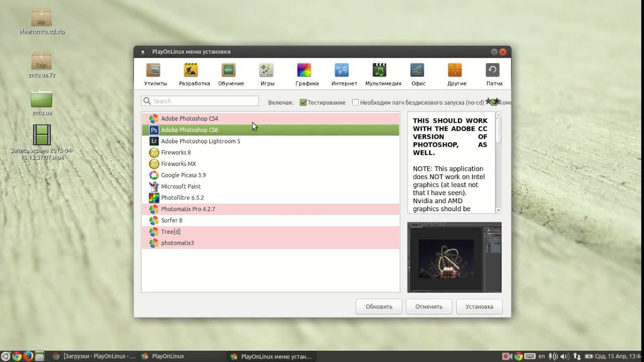Select Google Picasa 3.9 entry
Screen dimensions: 644x362
click(x=271, y=175)
